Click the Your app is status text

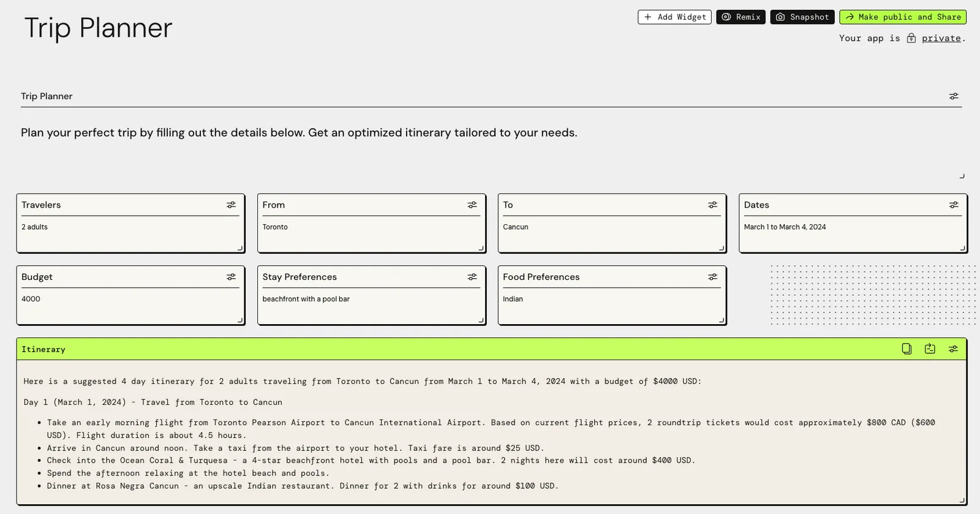pyautogui.click(x=870, y=38)
